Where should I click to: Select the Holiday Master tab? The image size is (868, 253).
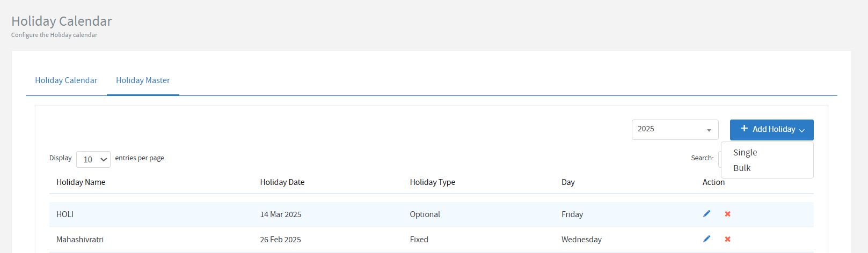tap(143, 80)
